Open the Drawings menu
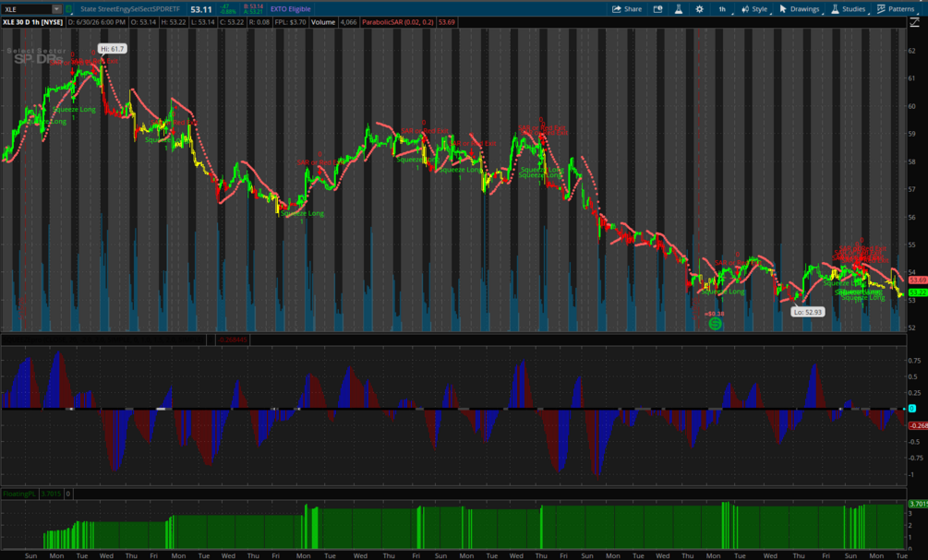Viewport: 928px width, 560px height. (x=800, y=9)
